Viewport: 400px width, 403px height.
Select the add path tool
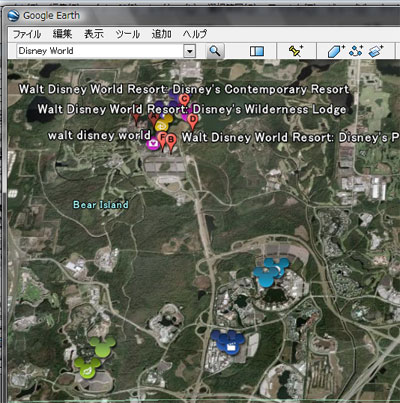tap(356, 51)
